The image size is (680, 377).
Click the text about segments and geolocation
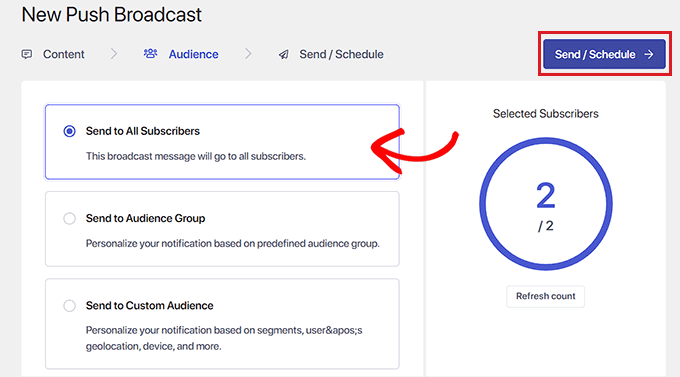(x=224, y=338)
